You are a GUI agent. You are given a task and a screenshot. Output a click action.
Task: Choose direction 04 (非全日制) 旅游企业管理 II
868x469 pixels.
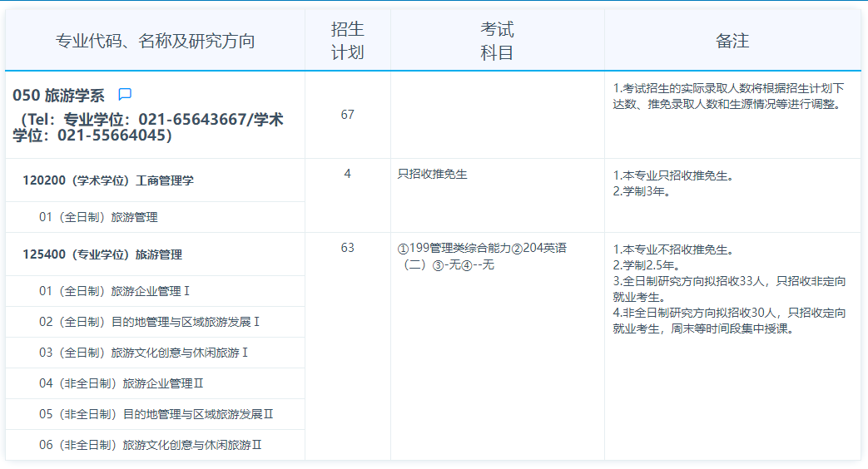[x=122, y=383]
